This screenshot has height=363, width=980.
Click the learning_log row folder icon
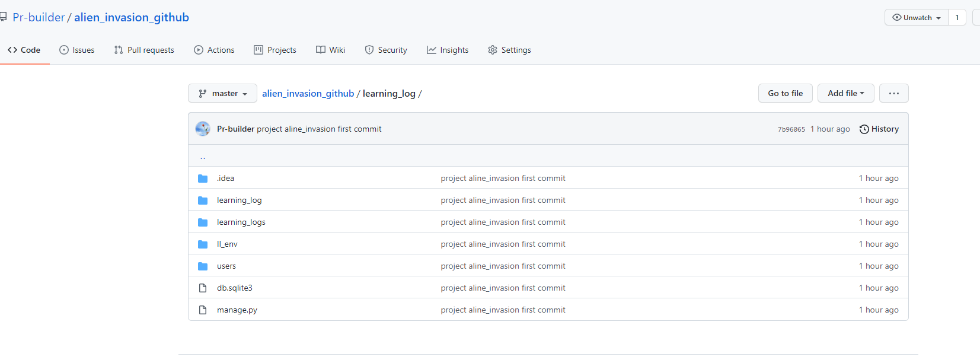(203, 200)
